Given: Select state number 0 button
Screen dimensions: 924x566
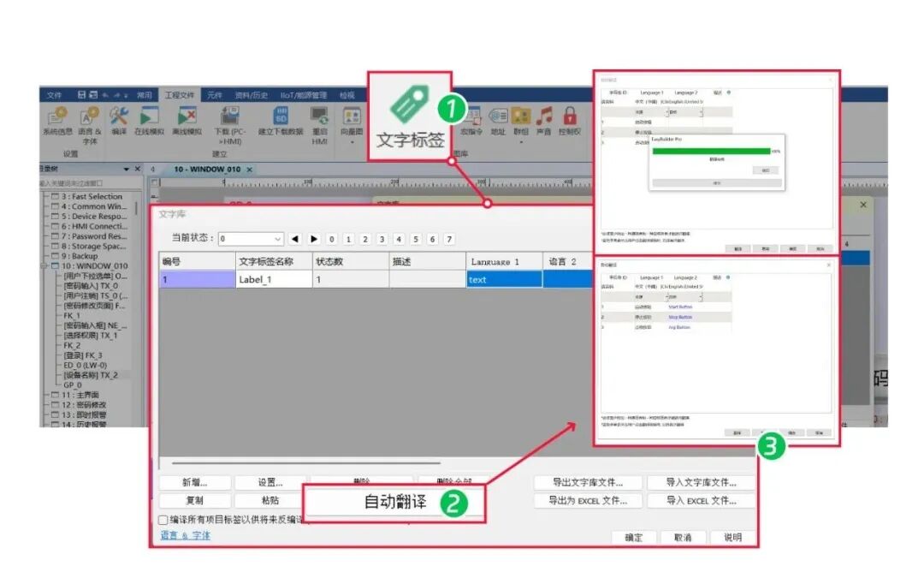Looking at the screenshot, I should [331, 239].
